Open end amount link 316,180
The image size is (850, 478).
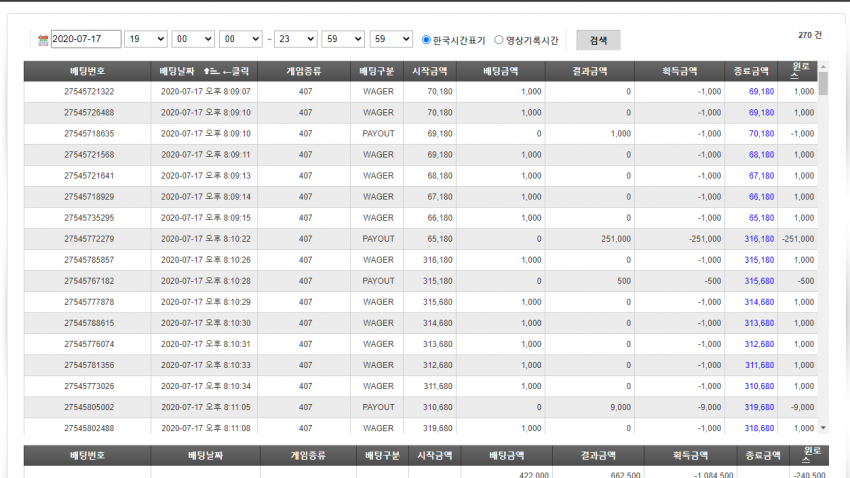(x=759, y=239)
